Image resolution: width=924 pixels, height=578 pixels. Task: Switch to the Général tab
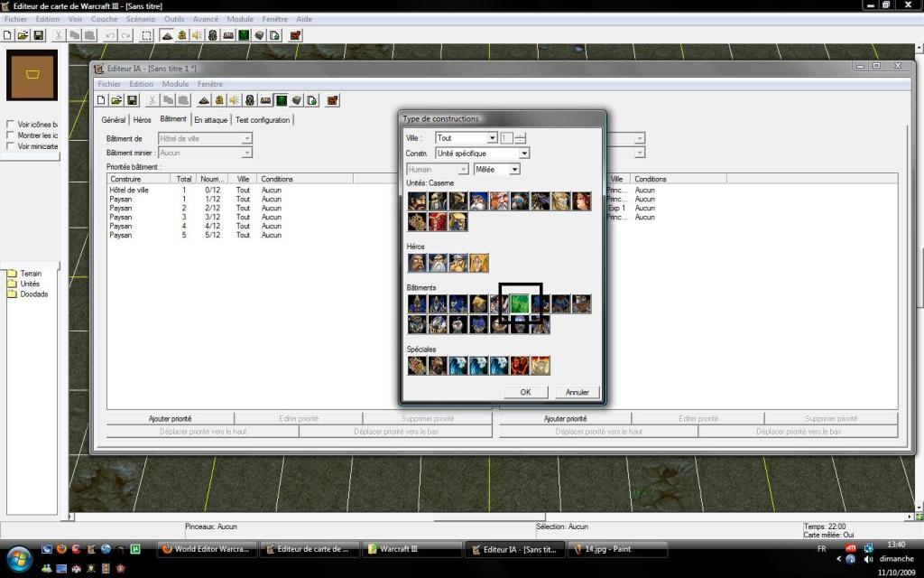[113, 120]
